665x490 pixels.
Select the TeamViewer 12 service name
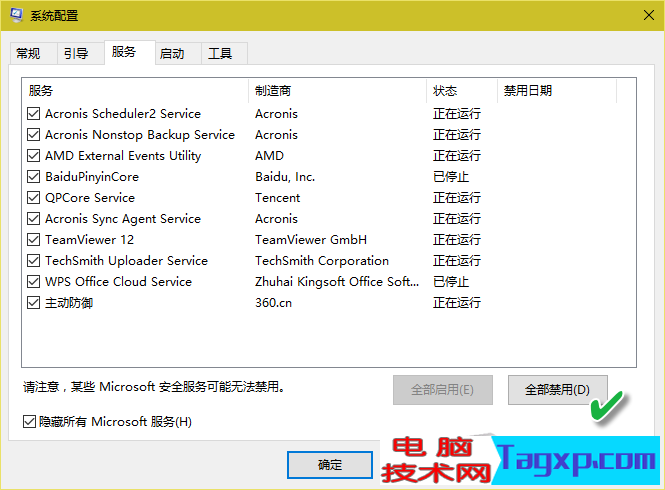(x=89, y=240)
